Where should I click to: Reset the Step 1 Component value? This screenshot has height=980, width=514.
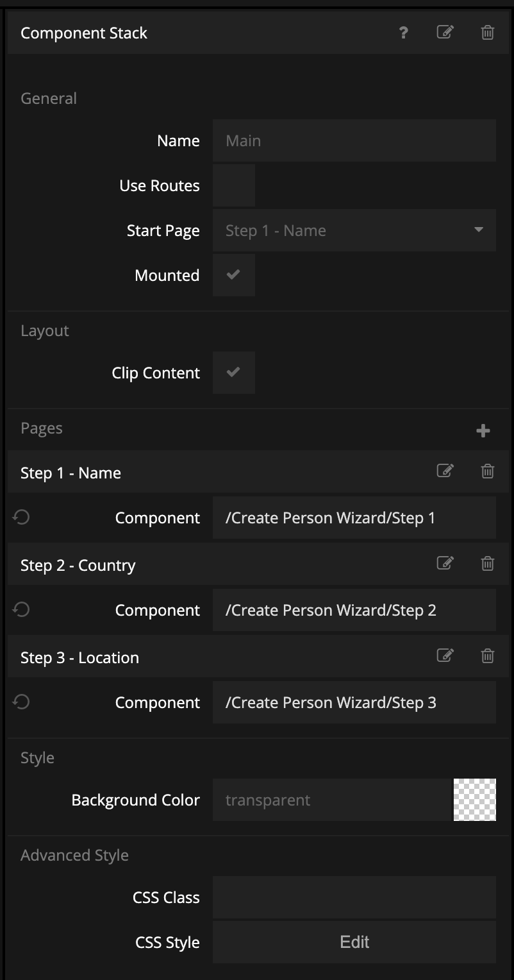click(21, 517)
